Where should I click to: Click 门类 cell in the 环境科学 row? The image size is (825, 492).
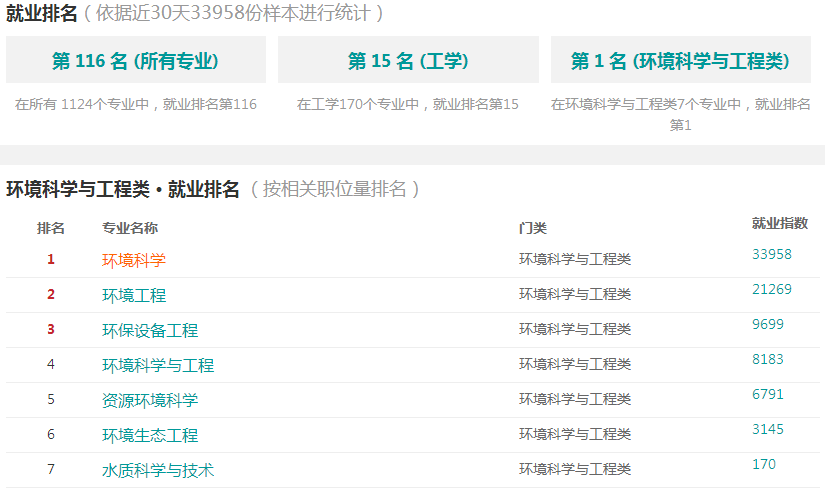[575, 259]
